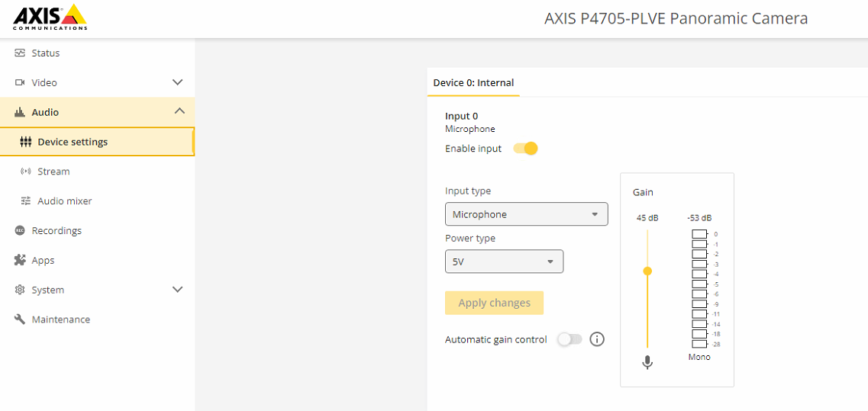Open the Audio mixer menu item
Viewport: 868px width, 411px height.
click(x=65, y=201)
